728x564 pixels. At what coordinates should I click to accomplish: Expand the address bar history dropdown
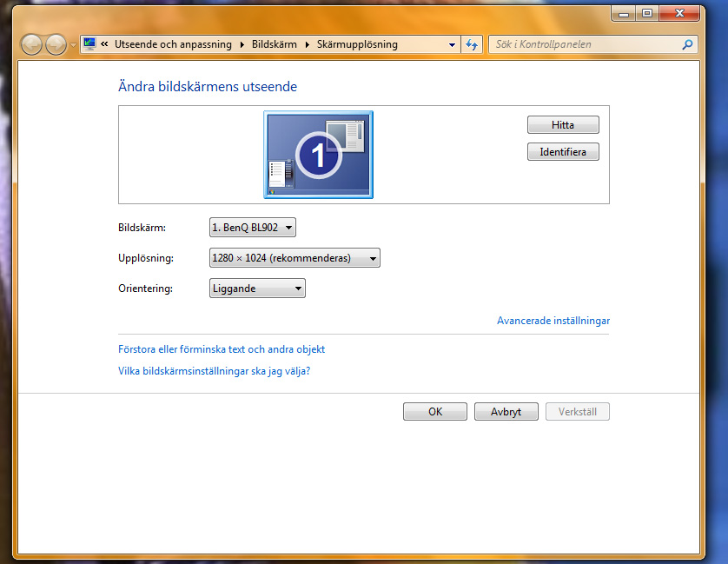pos(452,44)
